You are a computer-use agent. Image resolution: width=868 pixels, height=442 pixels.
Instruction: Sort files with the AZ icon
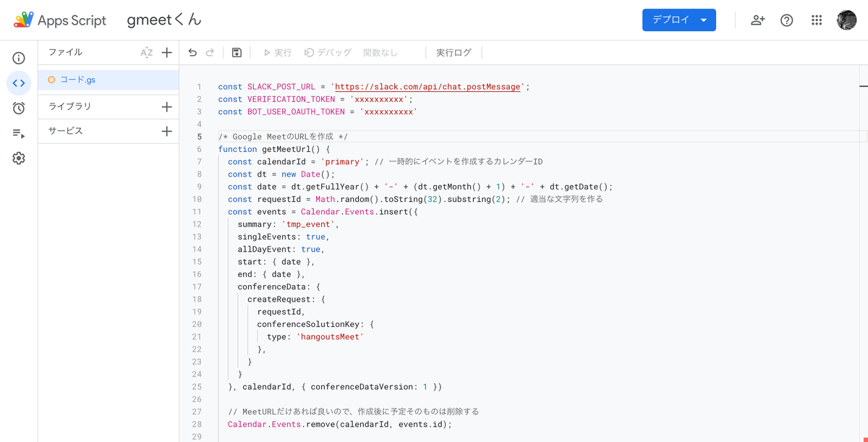click(147, 52)
